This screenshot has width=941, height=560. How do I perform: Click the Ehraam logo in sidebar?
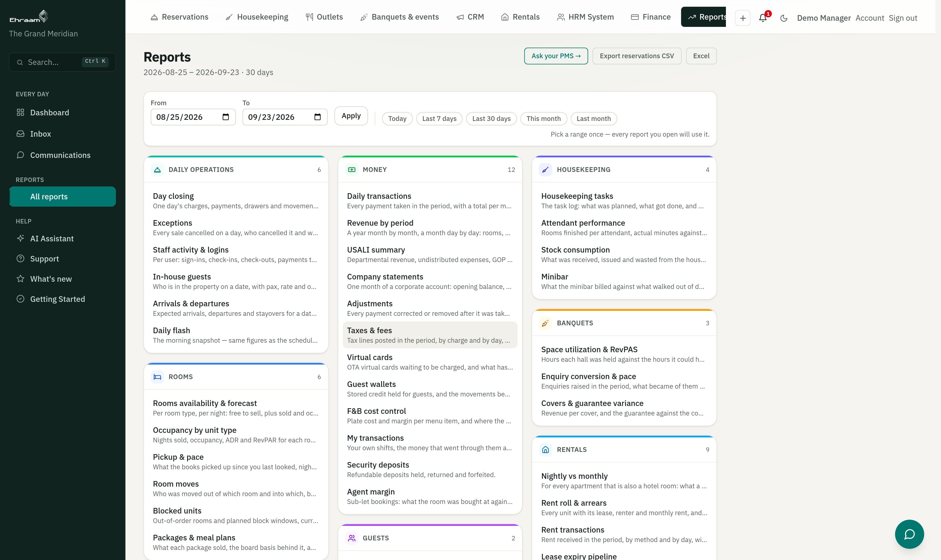(29, 17)
